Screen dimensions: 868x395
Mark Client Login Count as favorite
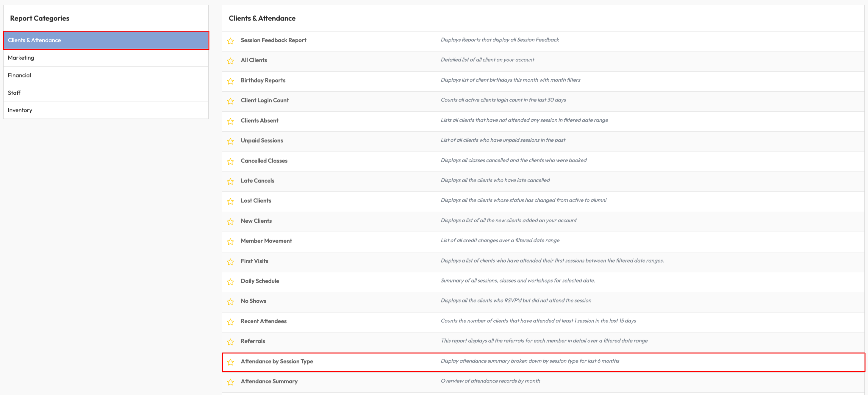pyautogui.click(x=231, y=101)
